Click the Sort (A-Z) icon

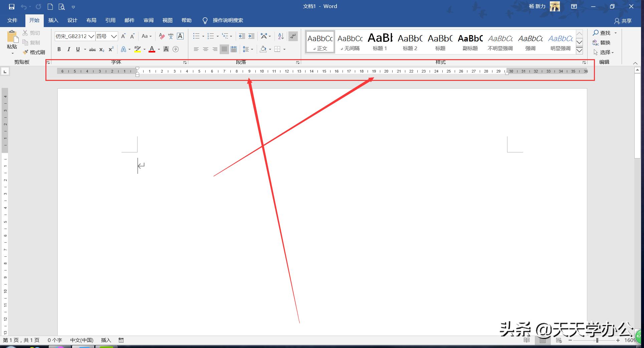tap(281, 36)
